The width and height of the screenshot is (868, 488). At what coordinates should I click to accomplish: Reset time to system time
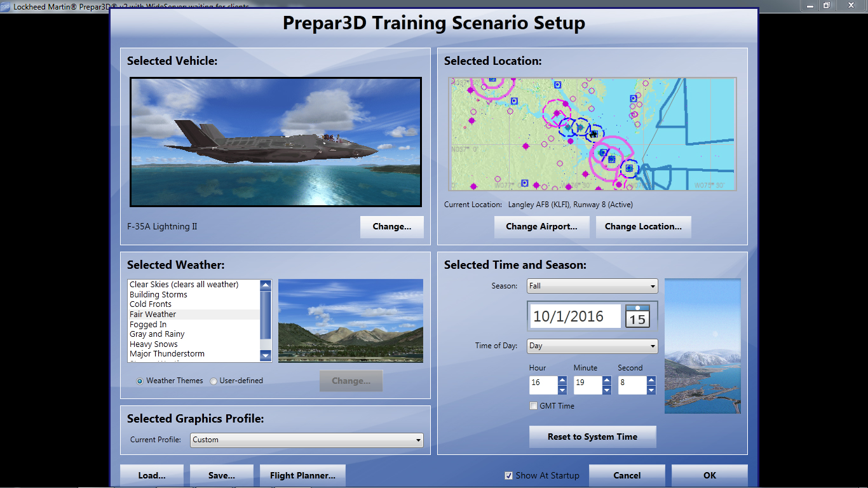[592, 437]
